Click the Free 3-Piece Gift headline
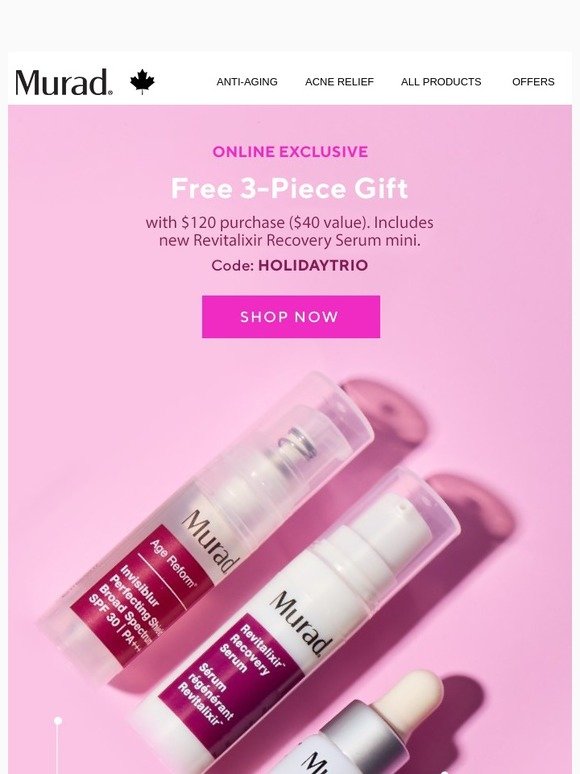This screenshot has width=580, height=774. click(x=290, y=189)
